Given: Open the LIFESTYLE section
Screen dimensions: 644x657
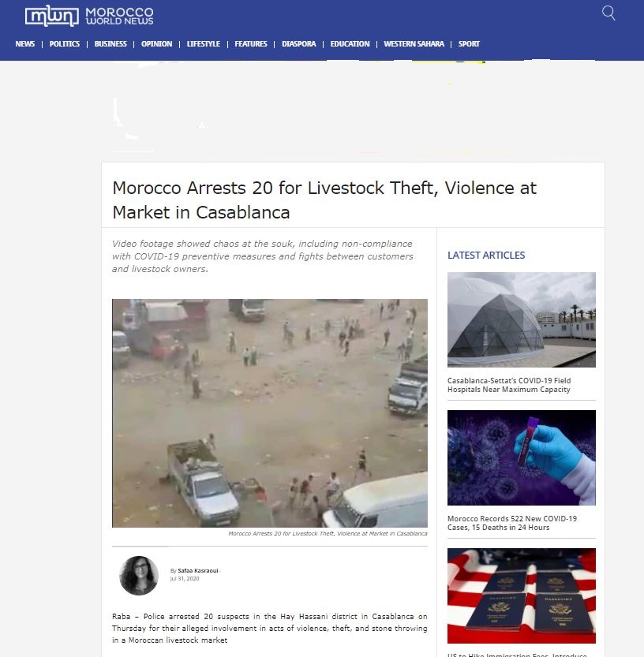Looking at the screenshot, I should pyautogui.click(x=203, y=44).
